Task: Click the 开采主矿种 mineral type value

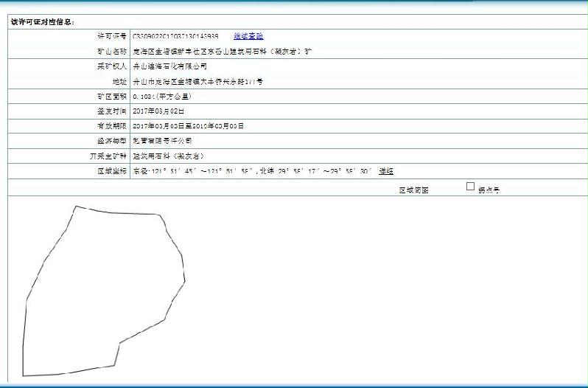Action: coord(167,156)
